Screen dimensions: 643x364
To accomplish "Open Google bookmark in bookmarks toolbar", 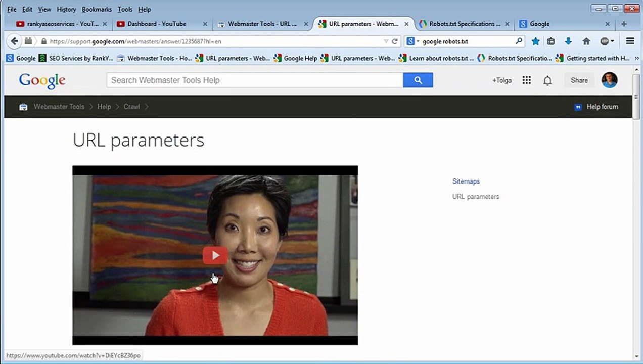I will 21,58.
